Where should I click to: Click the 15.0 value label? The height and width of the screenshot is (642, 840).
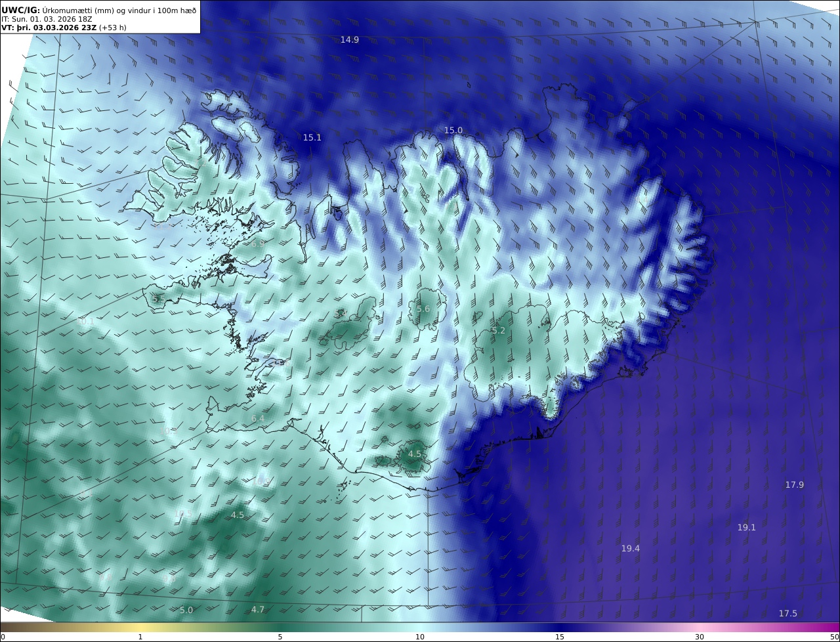click(x=453, y=131)
